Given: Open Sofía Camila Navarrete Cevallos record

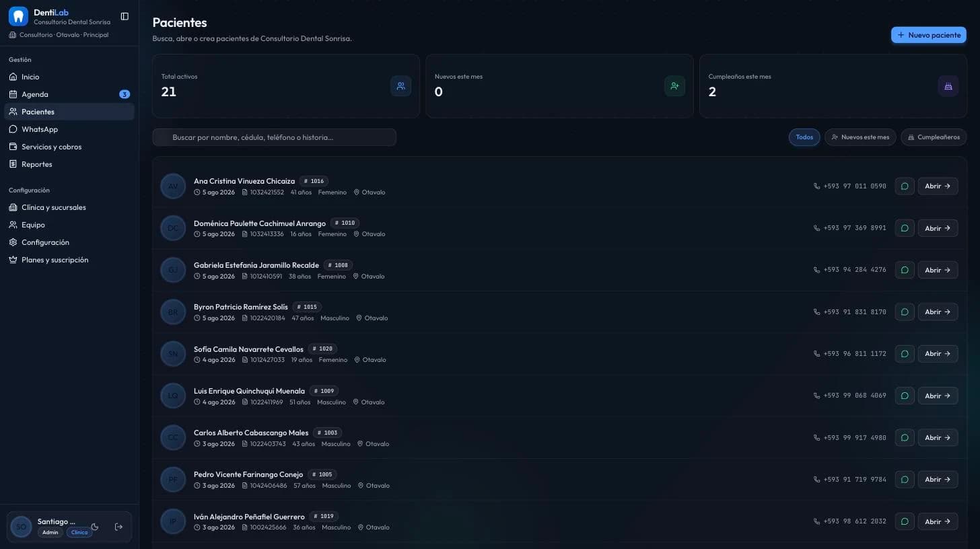Looking at the screenshot, I should [x=938, y=354].
